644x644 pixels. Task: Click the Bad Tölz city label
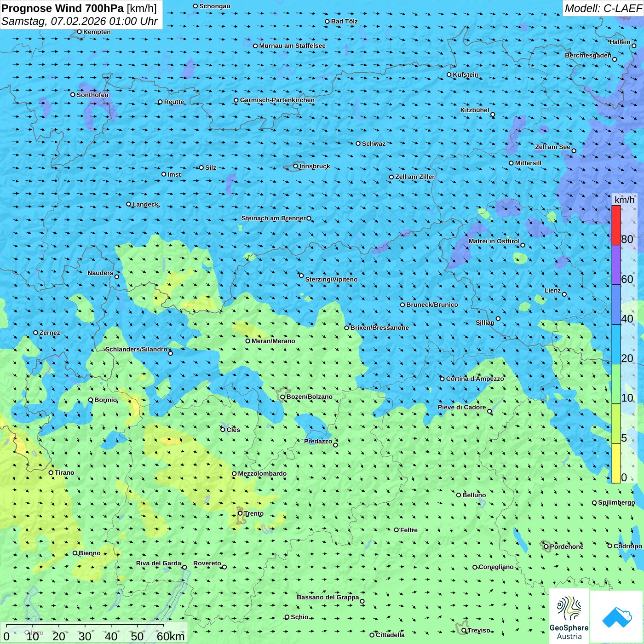point(345,21)
